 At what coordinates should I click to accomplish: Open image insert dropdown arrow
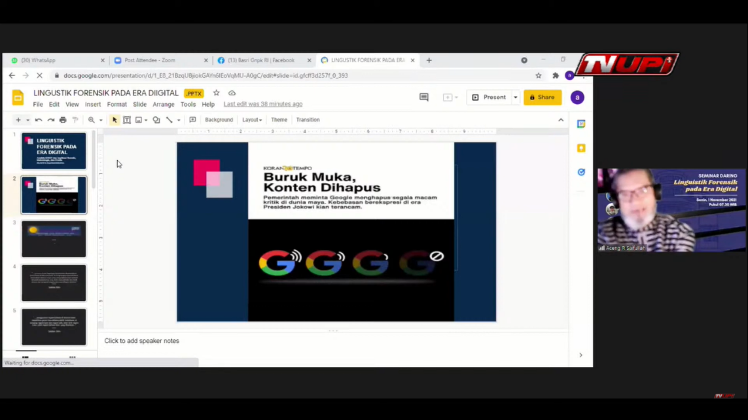pos(145,120)
